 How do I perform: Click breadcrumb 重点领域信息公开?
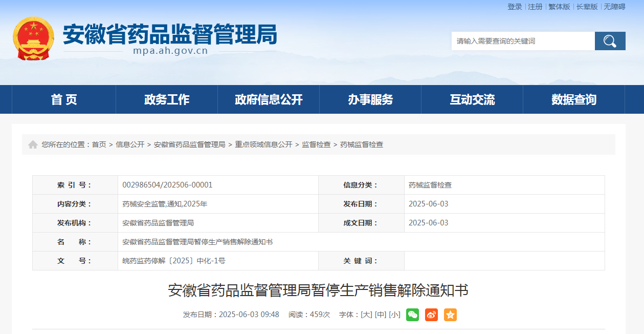tap(263, 144)
